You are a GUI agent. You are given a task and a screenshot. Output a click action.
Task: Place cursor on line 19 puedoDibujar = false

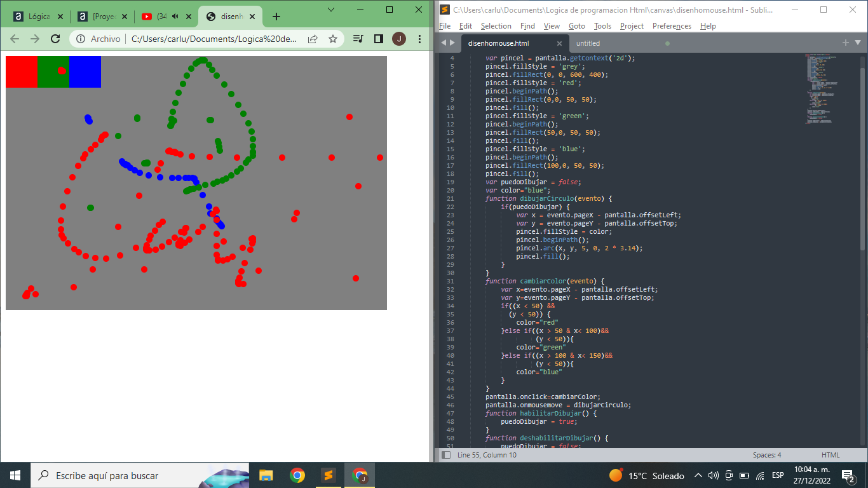coord(532,182)
